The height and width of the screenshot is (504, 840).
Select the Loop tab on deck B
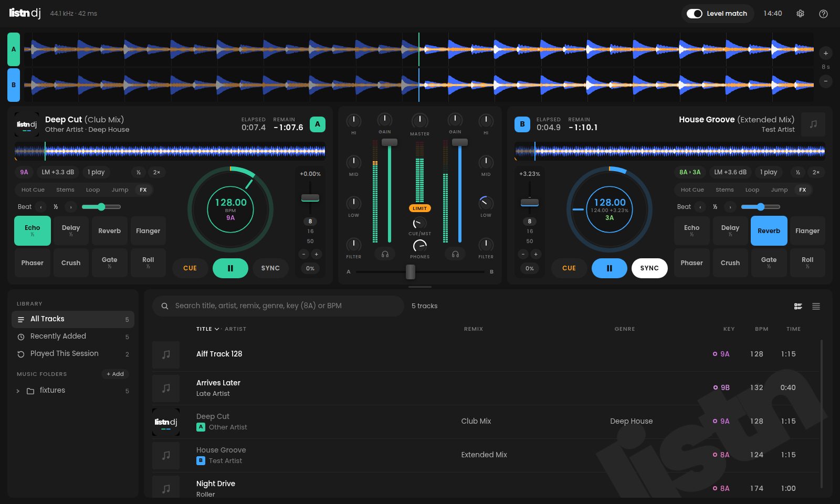tap(752, 190)
